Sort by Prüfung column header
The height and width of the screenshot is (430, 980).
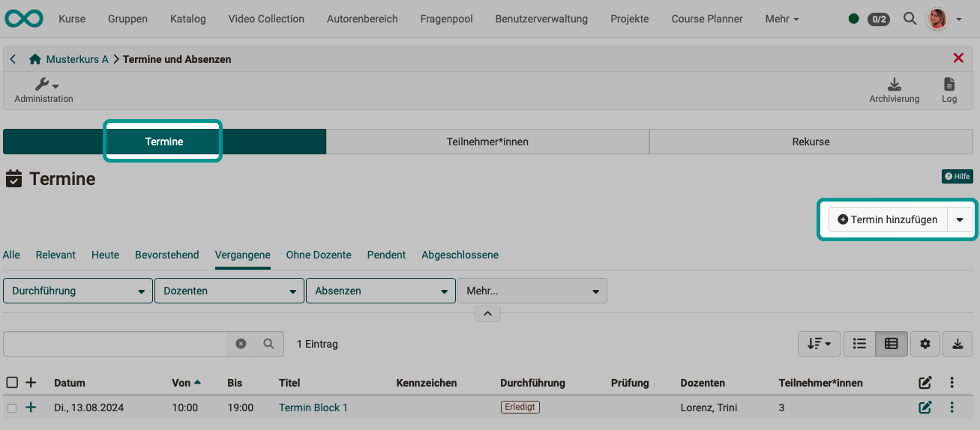click(x=630, y=383)
